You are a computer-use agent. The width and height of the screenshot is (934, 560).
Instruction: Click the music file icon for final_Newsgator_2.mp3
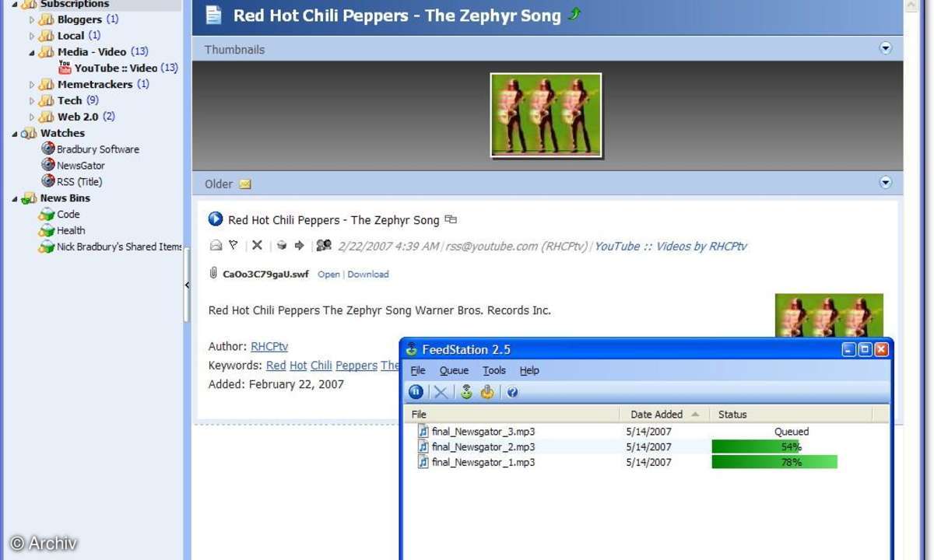pos(423,447)
